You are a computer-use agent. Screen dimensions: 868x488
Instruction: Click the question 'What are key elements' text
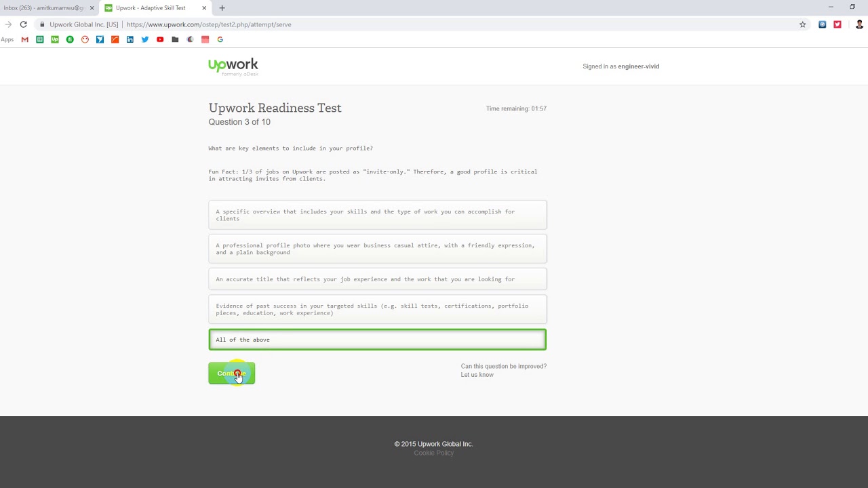click(x=291, y=148)
